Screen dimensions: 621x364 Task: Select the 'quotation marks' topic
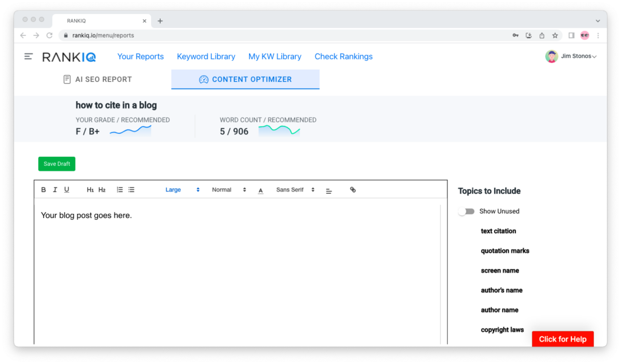point(505,251)
